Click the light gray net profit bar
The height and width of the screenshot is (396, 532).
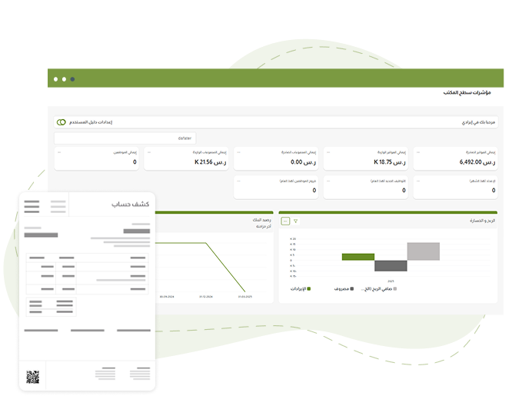423,251
